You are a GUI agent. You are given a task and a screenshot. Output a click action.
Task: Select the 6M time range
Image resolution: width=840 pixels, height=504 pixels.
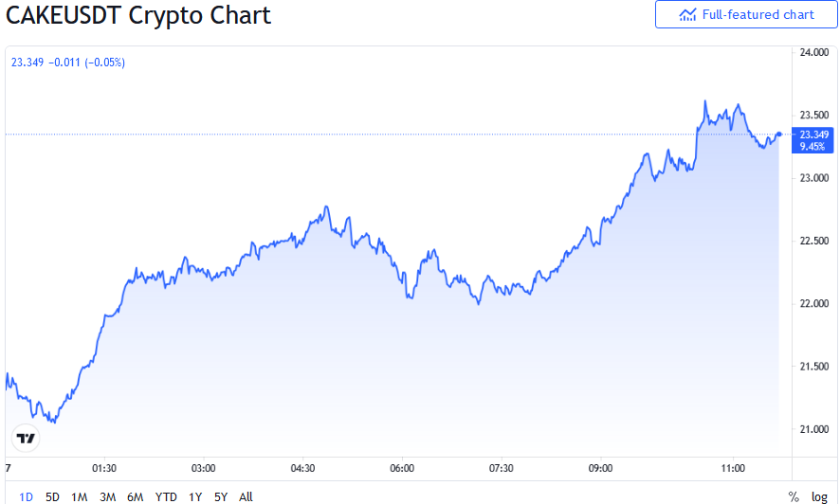click(136, 496)
